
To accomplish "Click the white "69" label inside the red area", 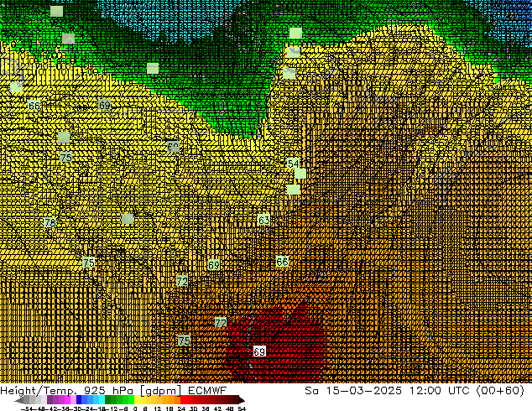I will [x=259, y=351].
